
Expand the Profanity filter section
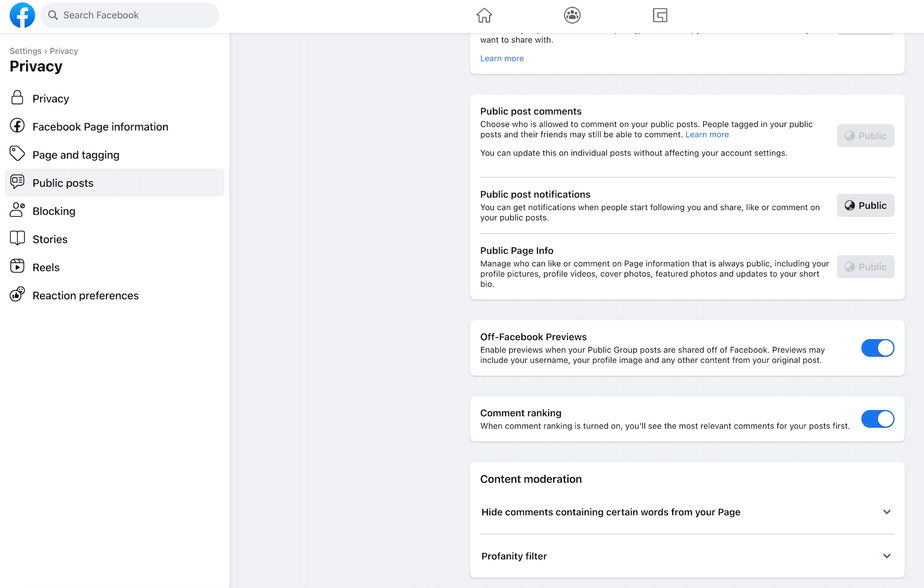tap(887, 556)
